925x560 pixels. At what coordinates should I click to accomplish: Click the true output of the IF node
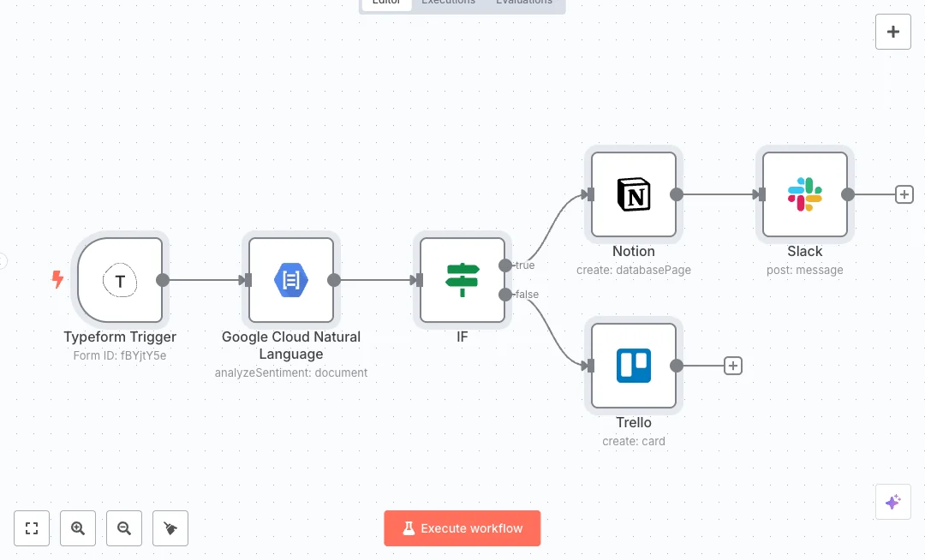[506, 265]
